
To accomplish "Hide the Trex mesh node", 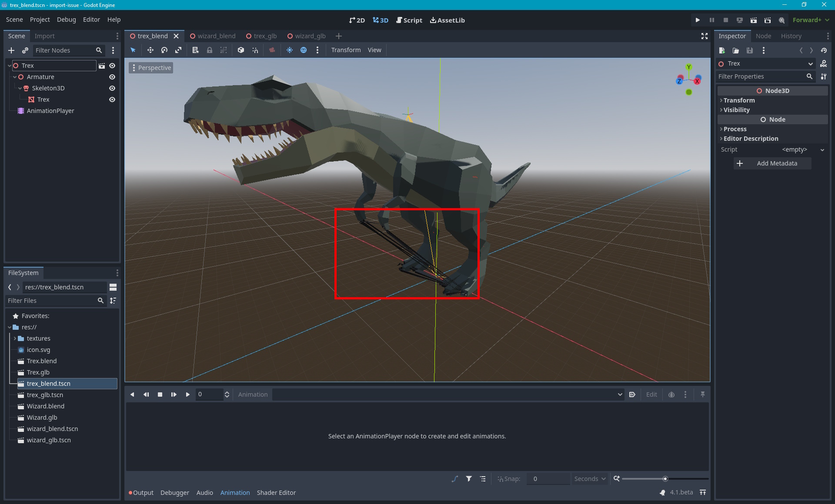I will click(x=112, y=99).
